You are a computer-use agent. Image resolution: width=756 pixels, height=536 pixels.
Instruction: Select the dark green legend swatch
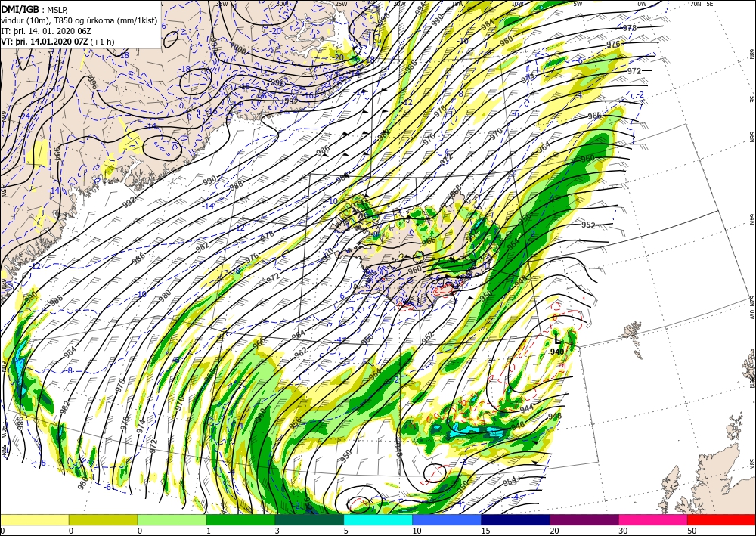pyautogui.click(x=309, y=519)
